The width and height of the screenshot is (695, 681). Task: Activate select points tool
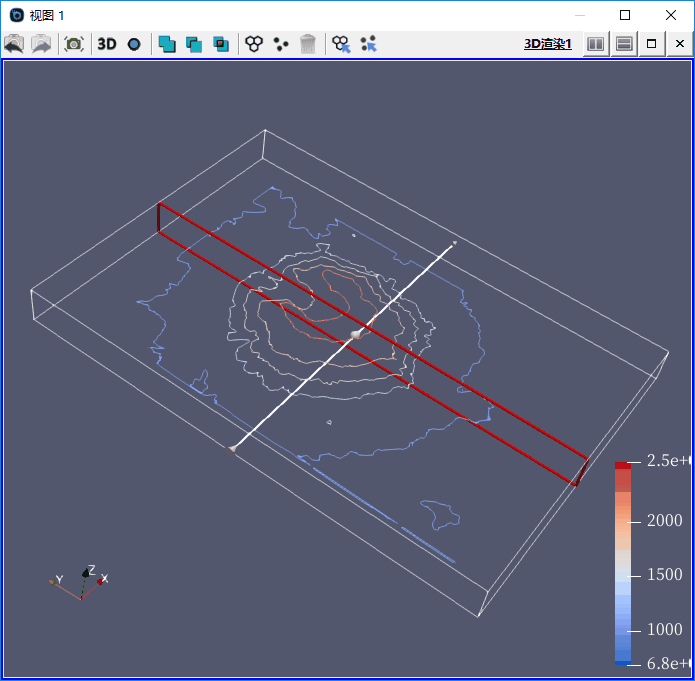point(281,44)
